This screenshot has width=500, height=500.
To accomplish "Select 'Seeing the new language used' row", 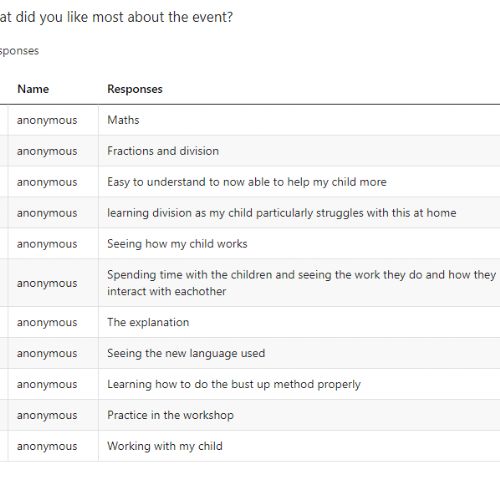I will pyautogui.click(x=250, y=353).
